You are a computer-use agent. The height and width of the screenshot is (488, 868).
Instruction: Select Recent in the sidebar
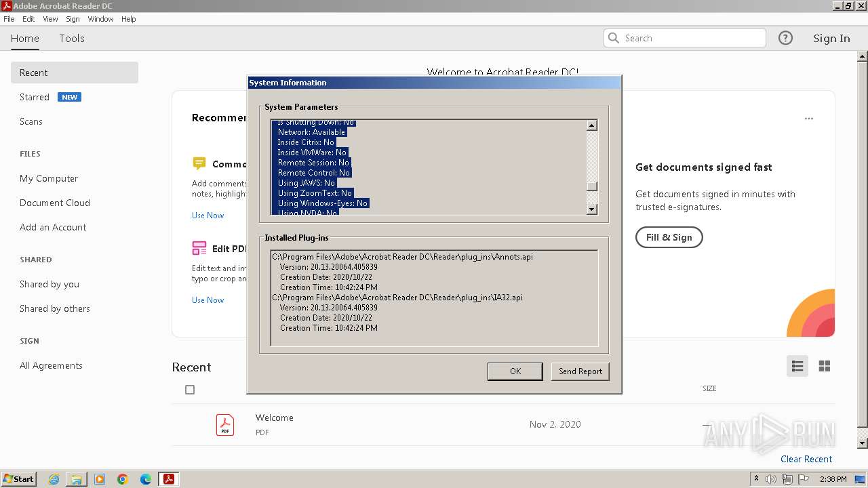coord(75,73)
